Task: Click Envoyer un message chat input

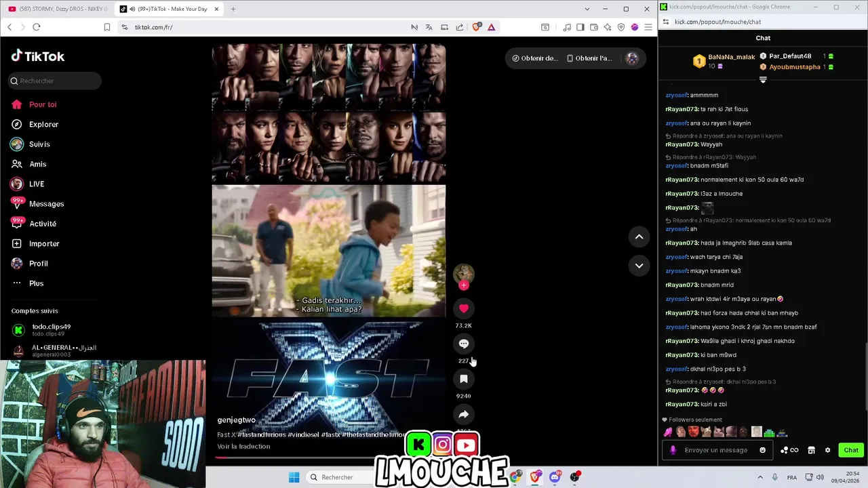Action: [x=716, y=450]
